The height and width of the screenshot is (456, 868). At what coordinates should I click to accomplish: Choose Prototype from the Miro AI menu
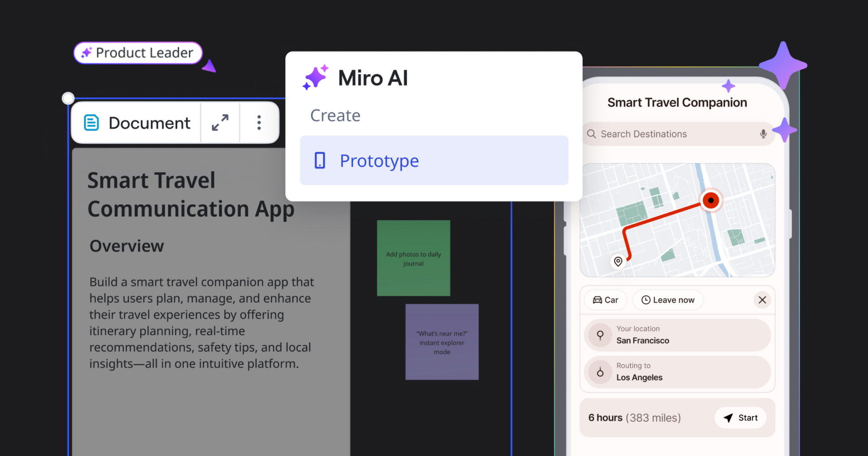click(x=379, y=160)
